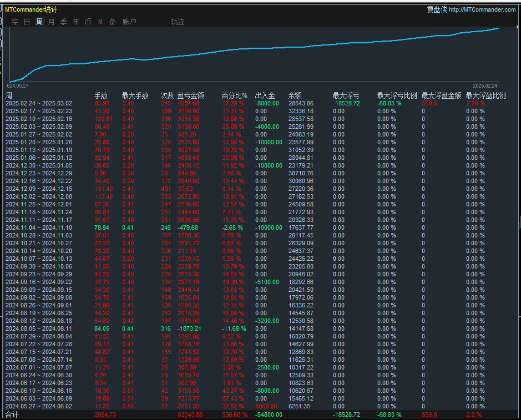This screenshot has width=521, height=420.
Task: Select the 合计 totals row
Action: pos(10,414)
